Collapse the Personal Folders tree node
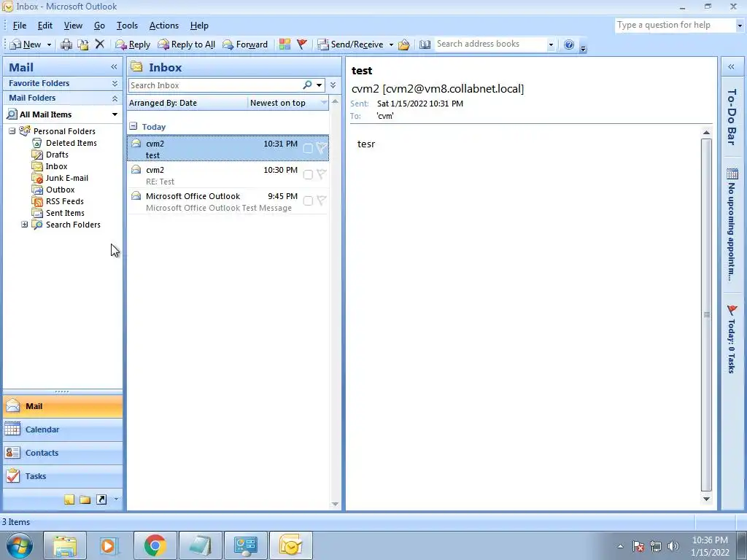Image resolution: width=747 pixels, height=560 pixels. pyautogui.click(x=12, y=131)
